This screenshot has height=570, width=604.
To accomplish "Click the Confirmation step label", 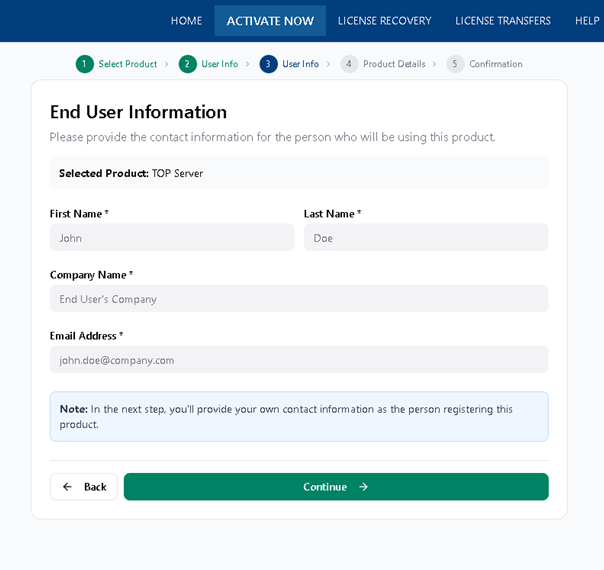I will click(496, 64).
